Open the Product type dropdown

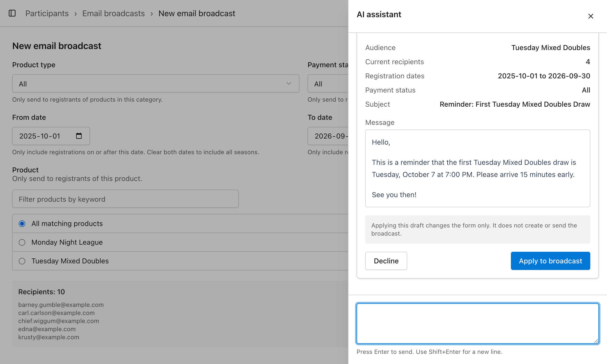(x=156, y=84)
